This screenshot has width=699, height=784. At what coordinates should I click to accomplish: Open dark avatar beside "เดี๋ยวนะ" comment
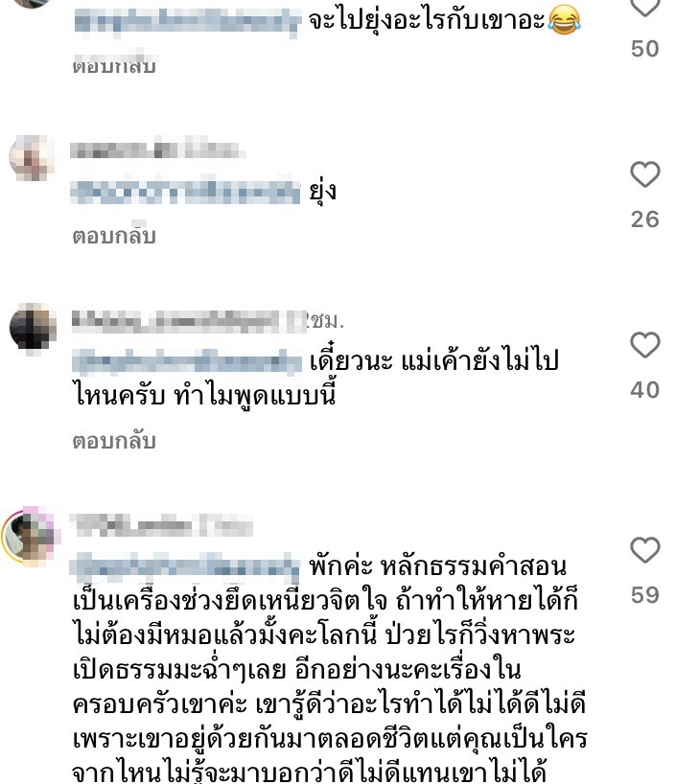(33, 328)
